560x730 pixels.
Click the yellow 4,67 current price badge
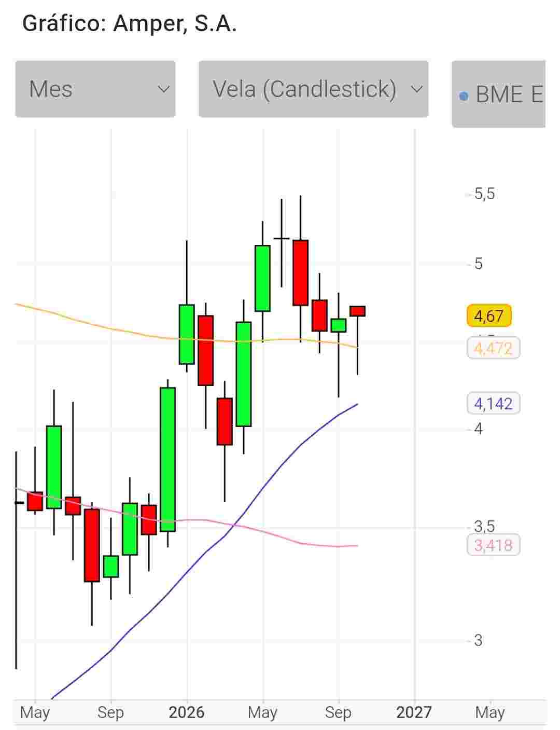tap(489, 315)
